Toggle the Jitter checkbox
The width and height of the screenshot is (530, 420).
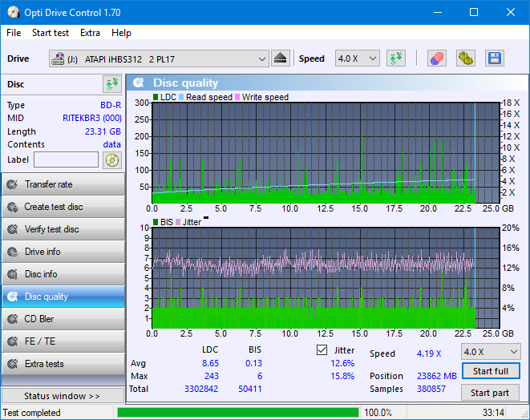[x=322, y=350]
